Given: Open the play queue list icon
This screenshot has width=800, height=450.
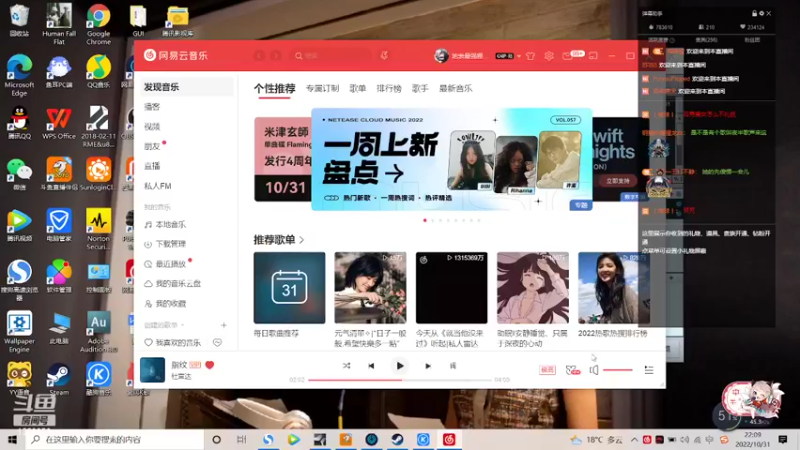Looking at the screenshot, I should point(648,370).
